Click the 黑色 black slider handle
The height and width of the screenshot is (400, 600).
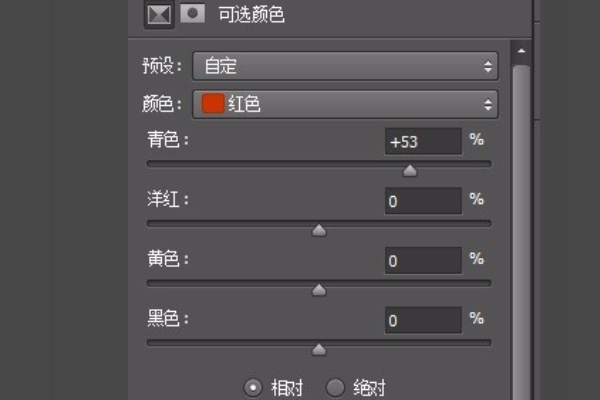[319, 349]
